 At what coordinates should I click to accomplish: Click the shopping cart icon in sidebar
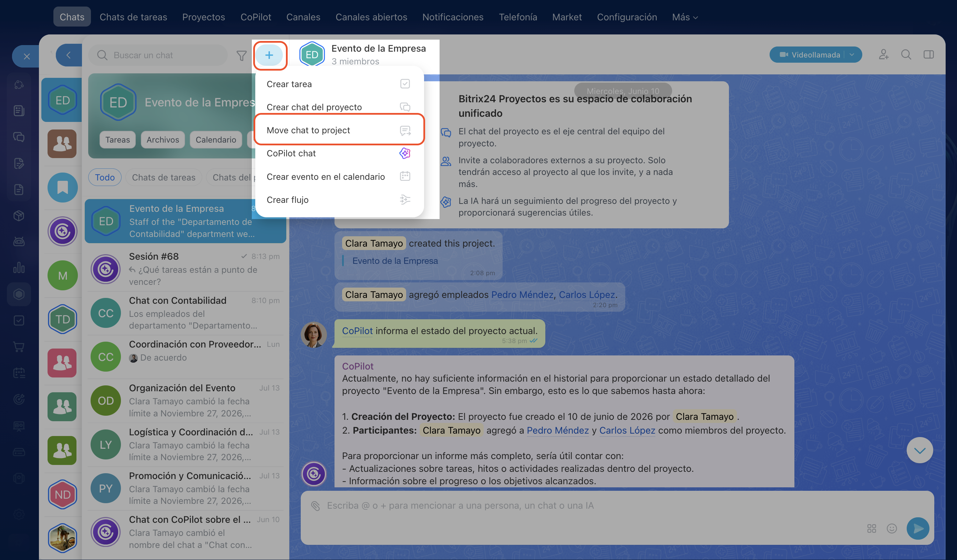[19, 346]
